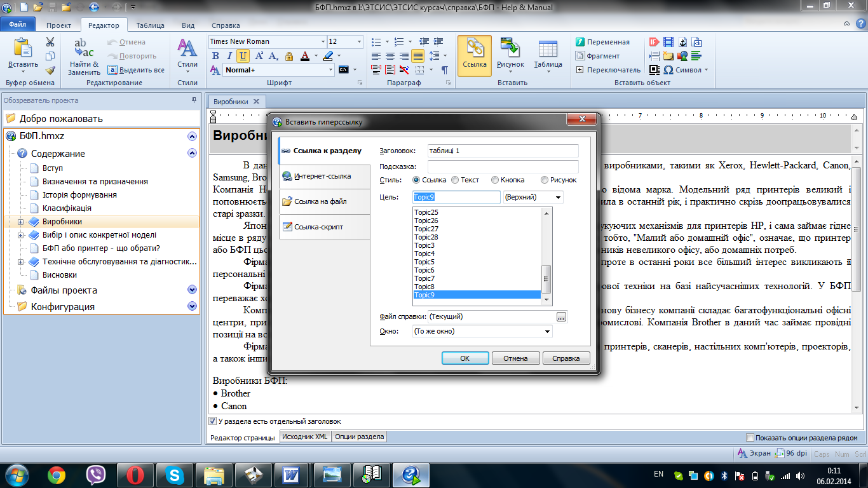
Task: Click Выделить все in the ribbon
Action: coord(137,70)
